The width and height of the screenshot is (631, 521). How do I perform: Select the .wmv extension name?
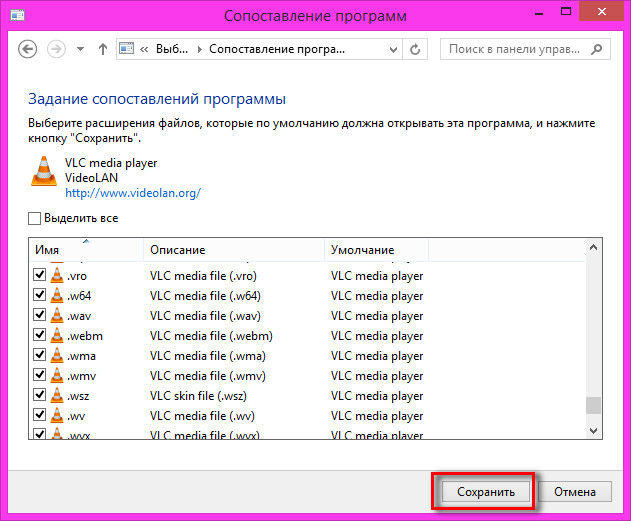click(82, 376)
